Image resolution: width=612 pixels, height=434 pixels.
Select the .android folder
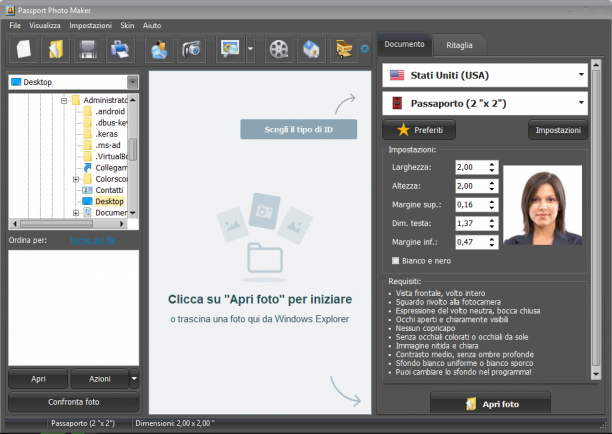[110, 112]
